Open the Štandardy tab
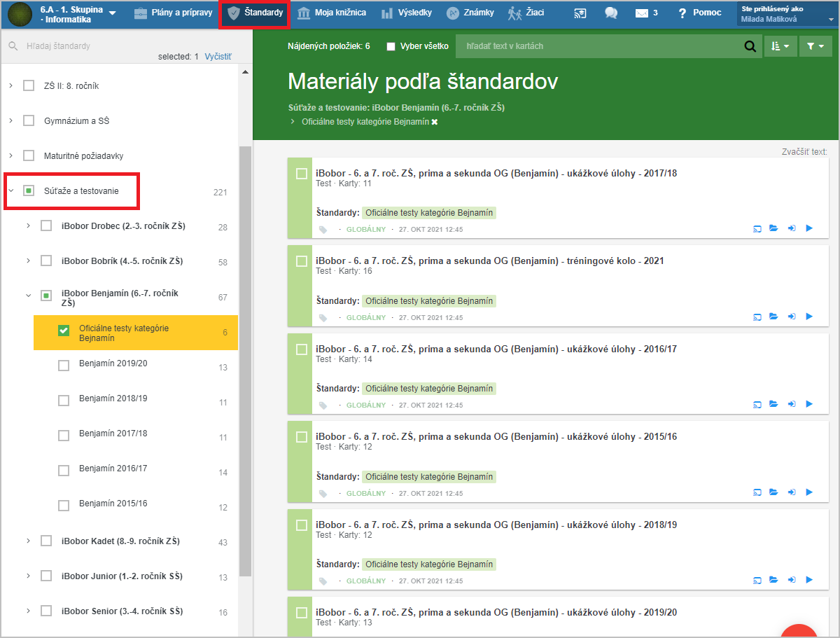This screenshot has height=638, width=840. pos(255,13)
